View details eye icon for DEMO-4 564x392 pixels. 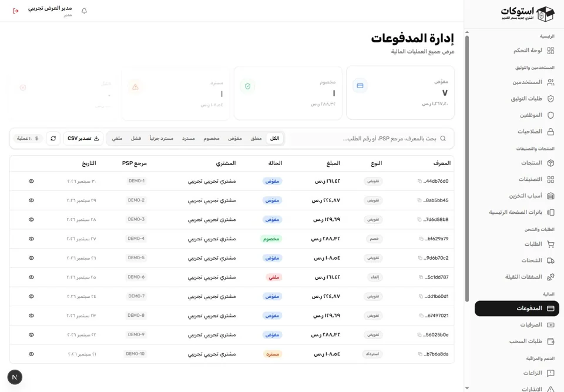31,239
